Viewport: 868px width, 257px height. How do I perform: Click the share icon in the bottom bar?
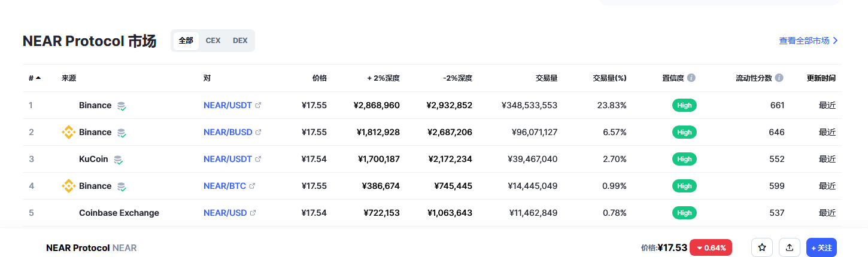point(790,247)
